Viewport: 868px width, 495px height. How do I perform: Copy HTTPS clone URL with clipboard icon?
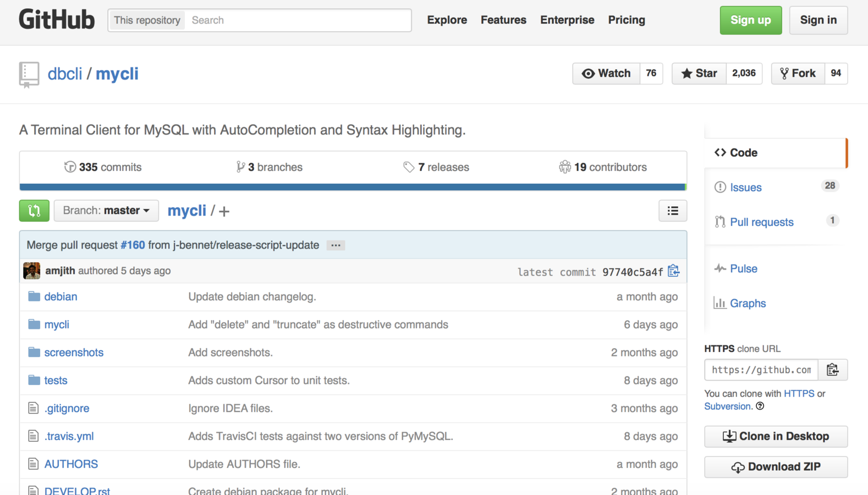click(x=833, y=370)
